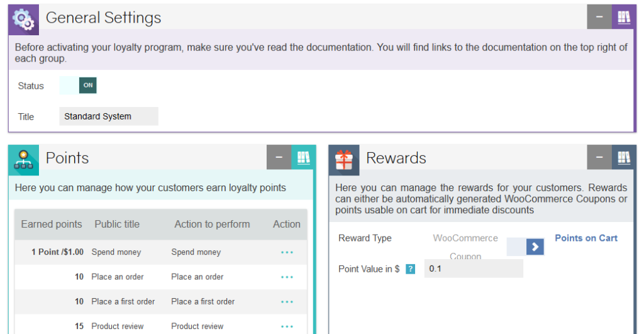
Task: Select the 1 Point /$1.00 cell
Action: [x=57, y=252]
